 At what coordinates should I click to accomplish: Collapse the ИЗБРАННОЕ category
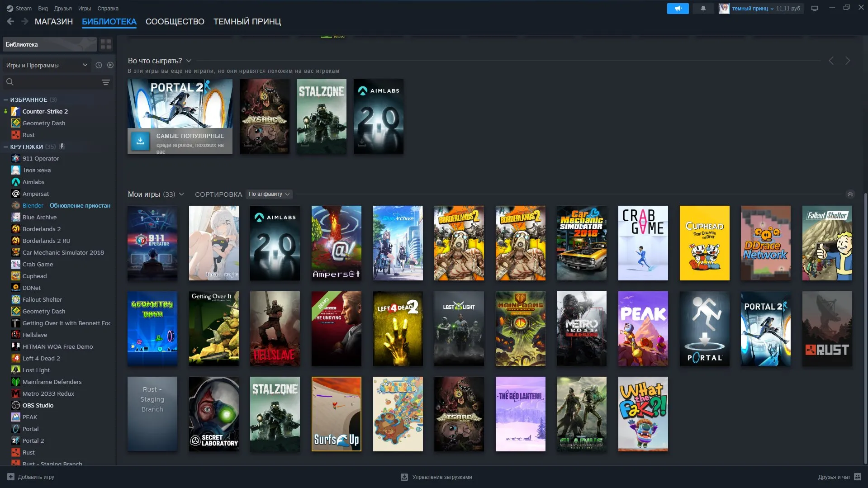pyautogui.click(x=6, y=99)
